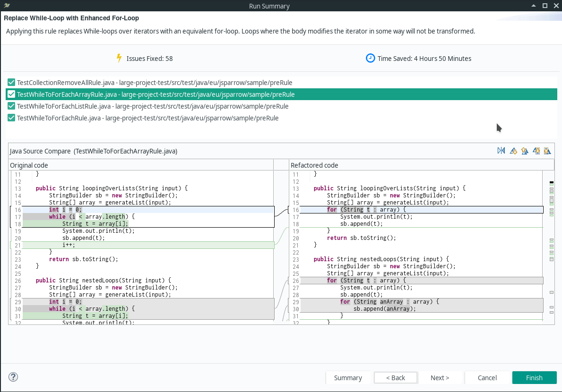Click the Summary button
The height and width of the screenshot is (392, 562).
[x=348, y=378]
